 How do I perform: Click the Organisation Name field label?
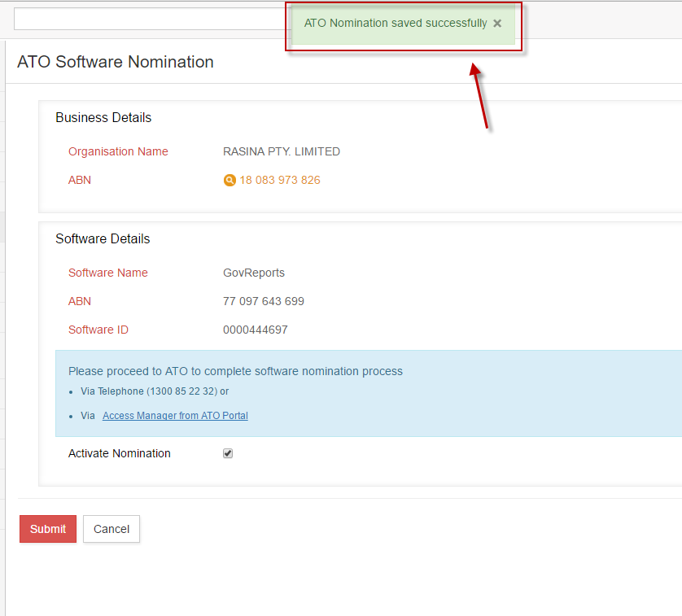tap(118, 151)
